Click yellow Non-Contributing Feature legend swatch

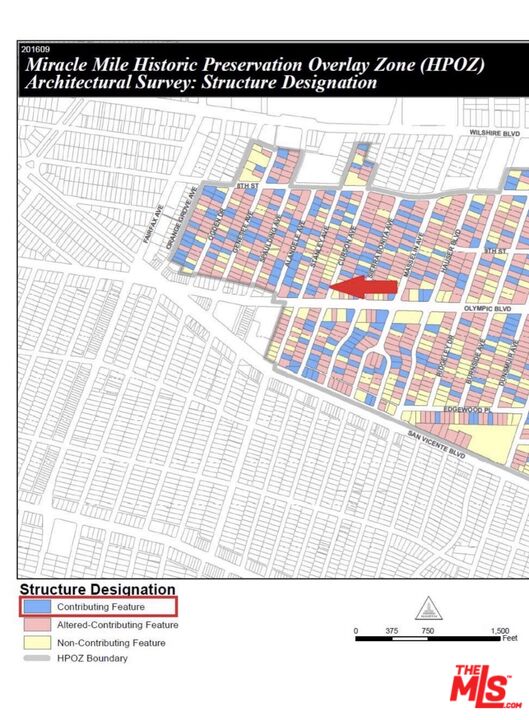click(37, 642)
